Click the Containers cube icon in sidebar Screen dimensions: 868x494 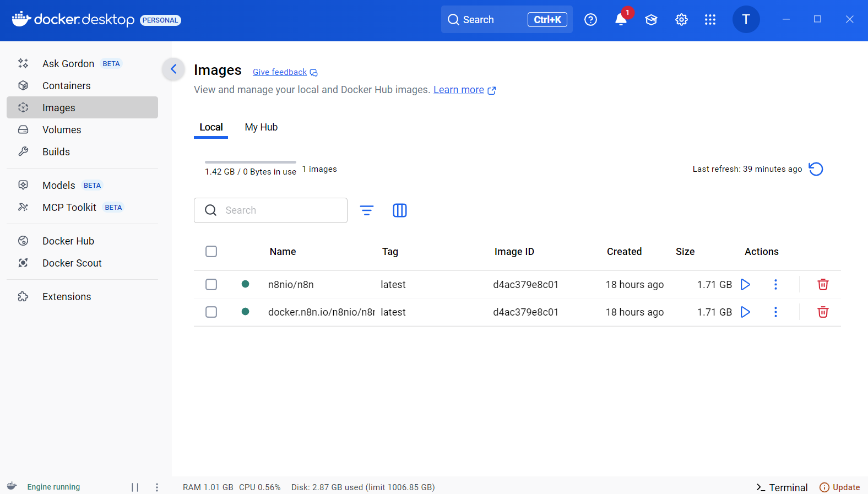[x=23, y=85]
